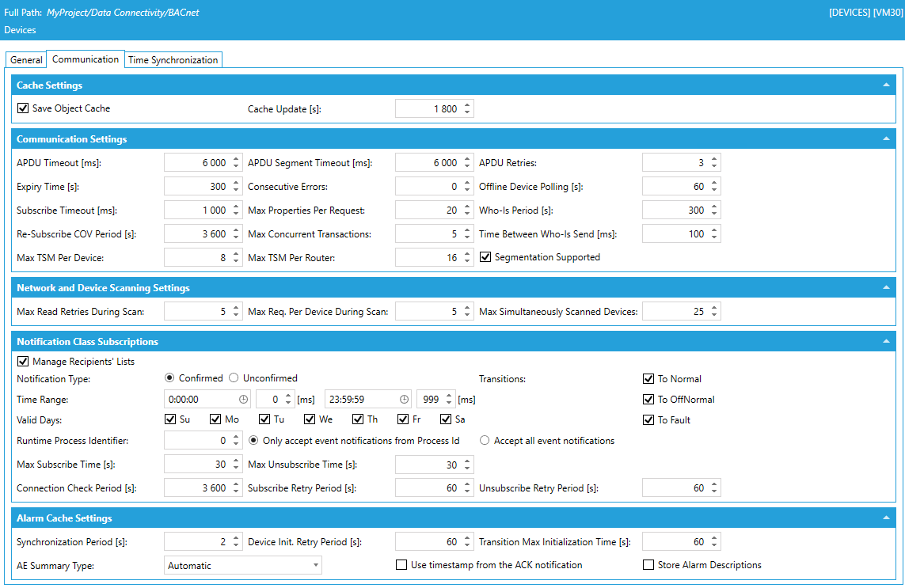Screen dimensions: 905x588
Task: Collapse Notification Class Subscriptions section
Action: click(x=886, y=341)
